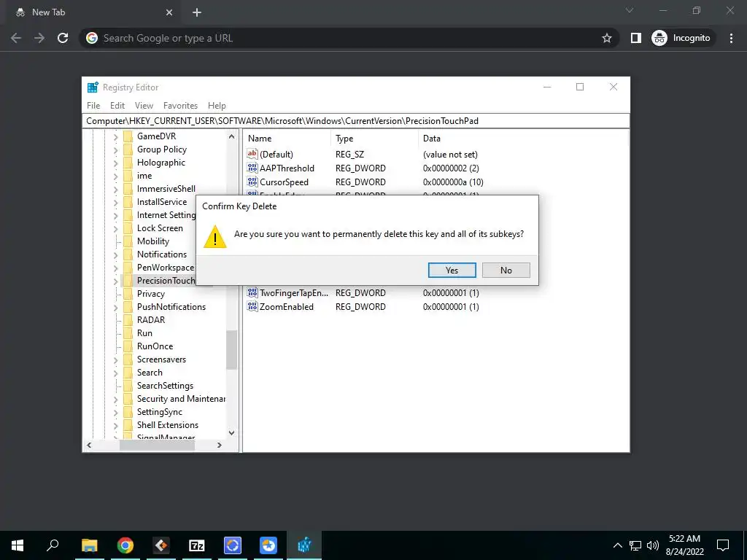Screen dimensions: 747x560
Task: Click the AAPThreshold DWORD icon
Action: coord(252,168)
